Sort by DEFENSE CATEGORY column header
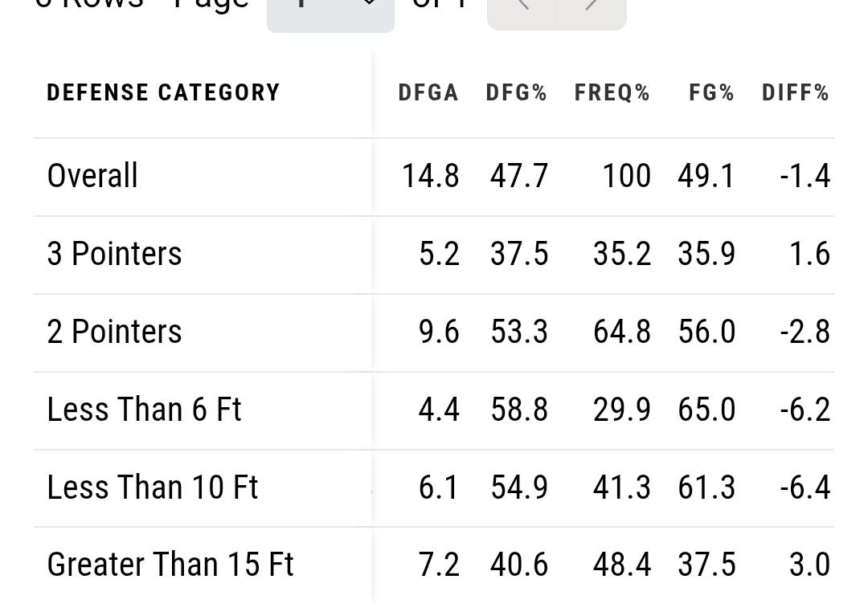This screenshot has height=612, width=868. [163, 92]
